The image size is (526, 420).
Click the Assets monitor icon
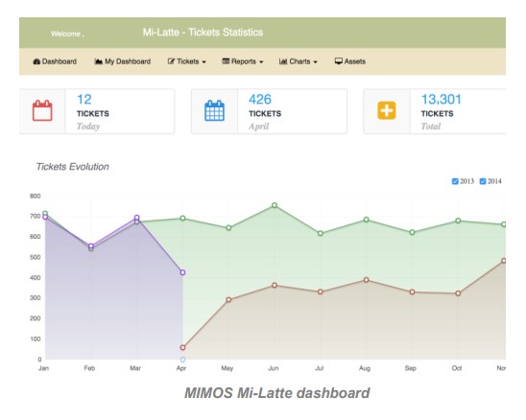[x=339, y=61]
